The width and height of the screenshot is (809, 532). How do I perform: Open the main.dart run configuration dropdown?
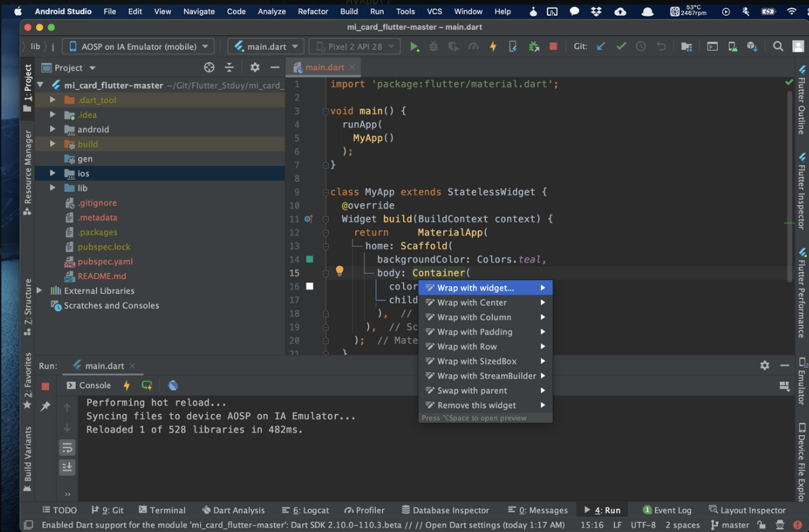click(x=266, y=46)
